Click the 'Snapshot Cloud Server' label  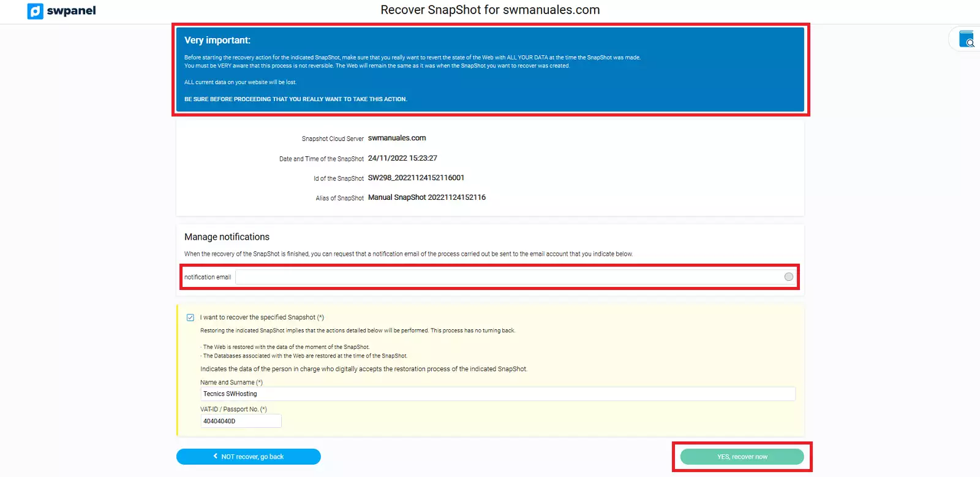(333, 139)
